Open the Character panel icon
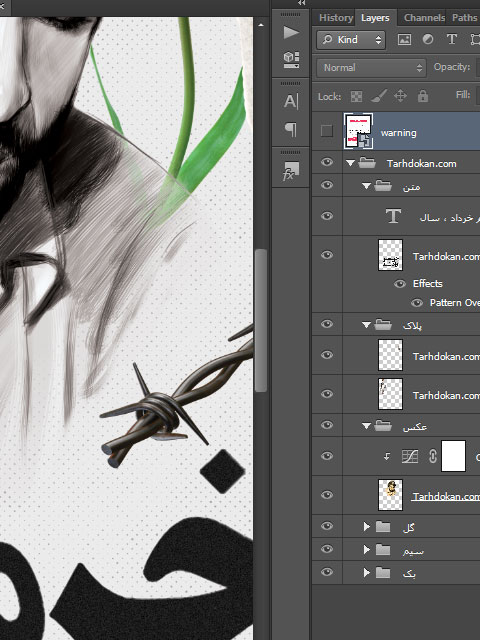 click(291, 101)
